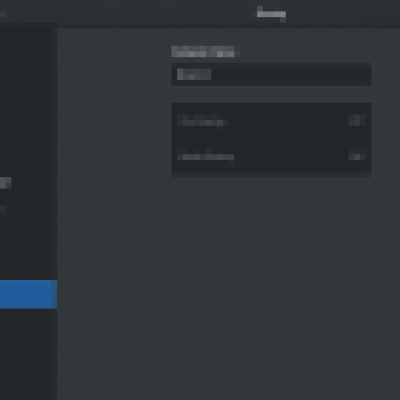Toggle the switch on the first settings row
Screen dimensions: 400x400
point(357,120)
